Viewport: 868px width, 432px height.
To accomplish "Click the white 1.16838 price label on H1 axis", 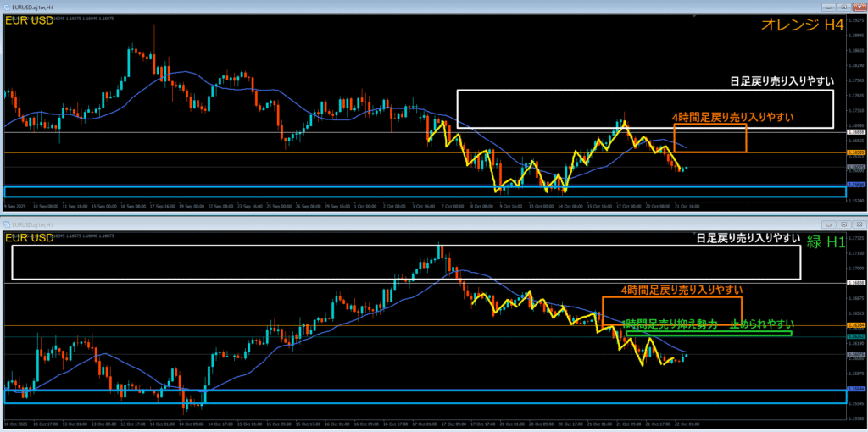I will click(856, 283).
